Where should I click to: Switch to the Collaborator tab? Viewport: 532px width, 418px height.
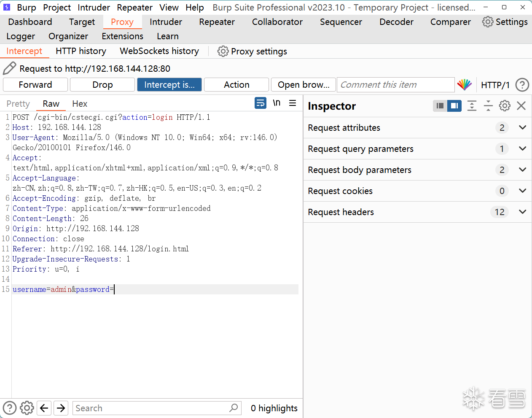point(277,22)
